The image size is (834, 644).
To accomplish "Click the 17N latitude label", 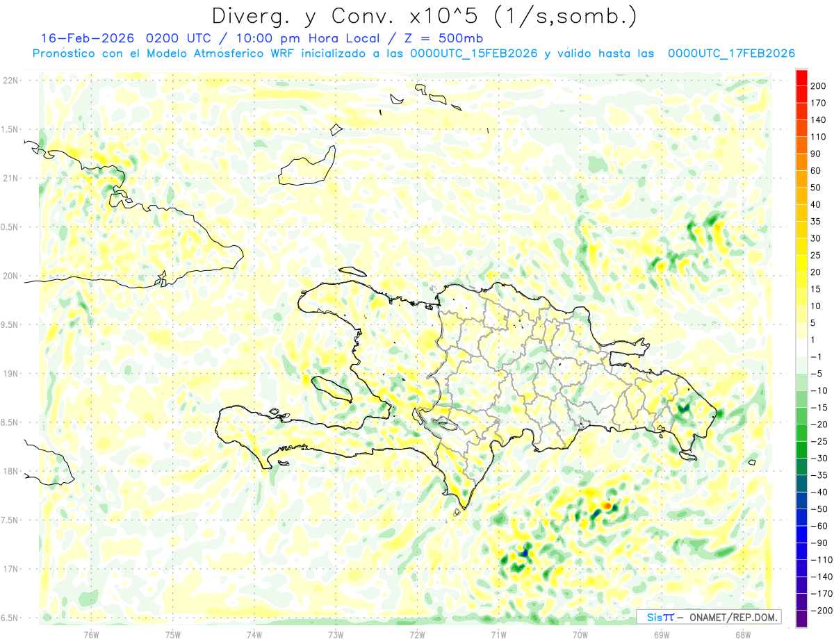I will tap(10, 569).
